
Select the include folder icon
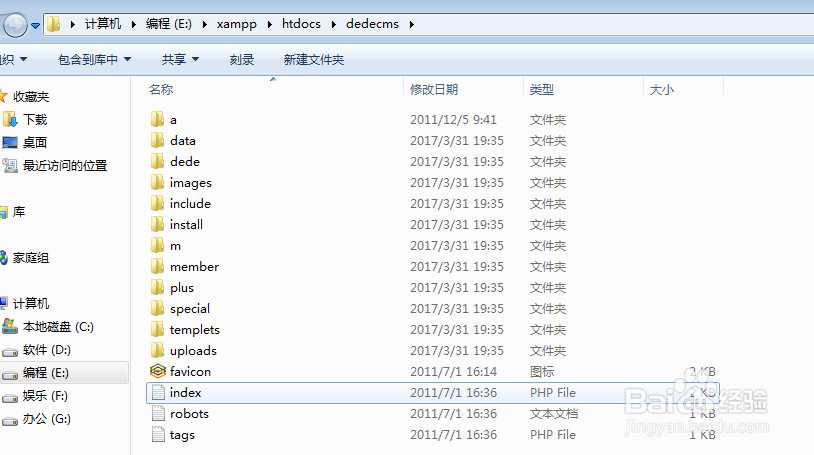[157, 204]
